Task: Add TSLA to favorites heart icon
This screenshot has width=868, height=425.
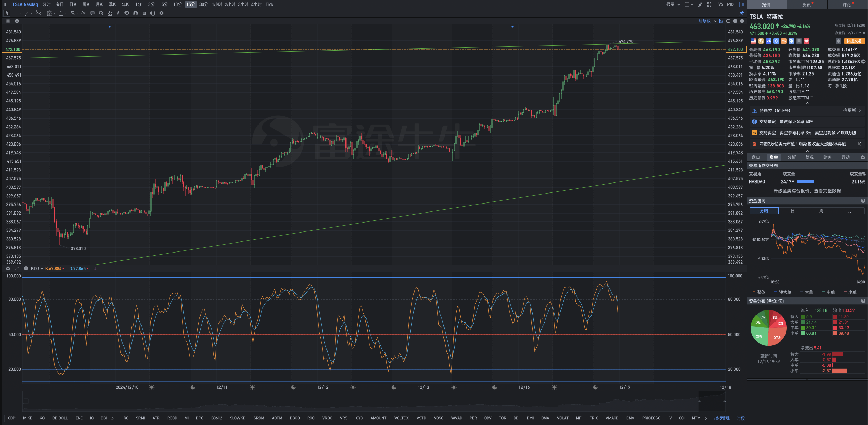Action: click(x=807, y=41)
